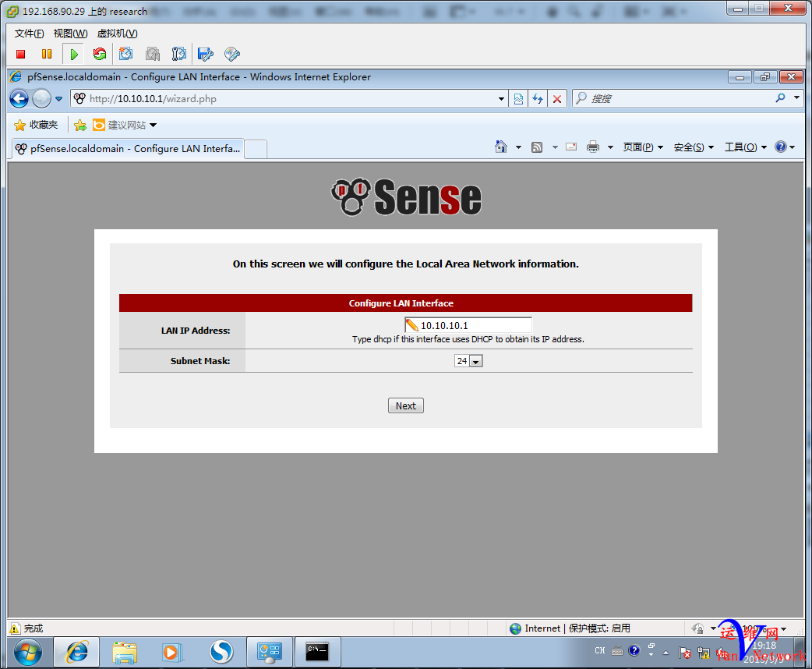Open the control panel taskbar icon

pos(270,652)
